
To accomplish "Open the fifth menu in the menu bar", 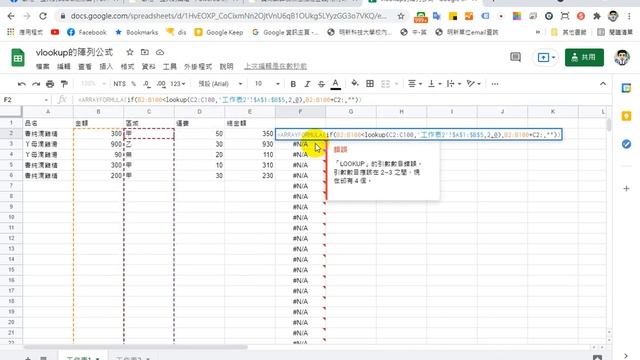I will click(127, 67).
